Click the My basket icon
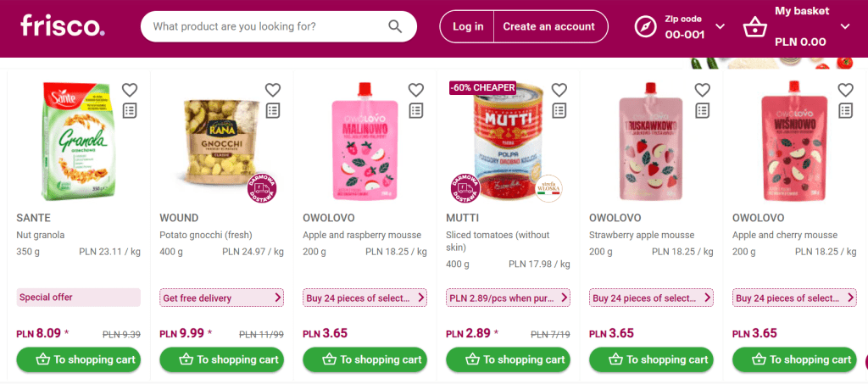Screen dimensions: 868x384 754,27
